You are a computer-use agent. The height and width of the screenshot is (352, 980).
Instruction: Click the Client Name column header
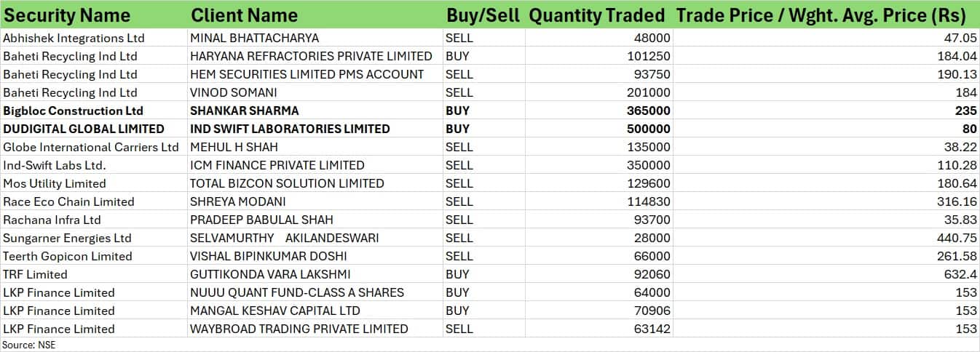(x=244, y=15)
